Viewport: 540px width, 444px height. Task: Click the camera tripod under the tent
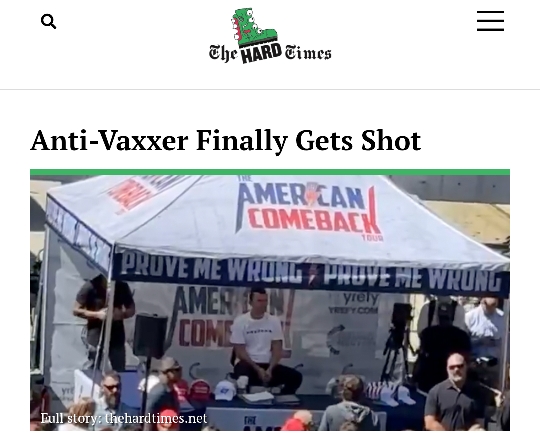(x=396, y=342)
